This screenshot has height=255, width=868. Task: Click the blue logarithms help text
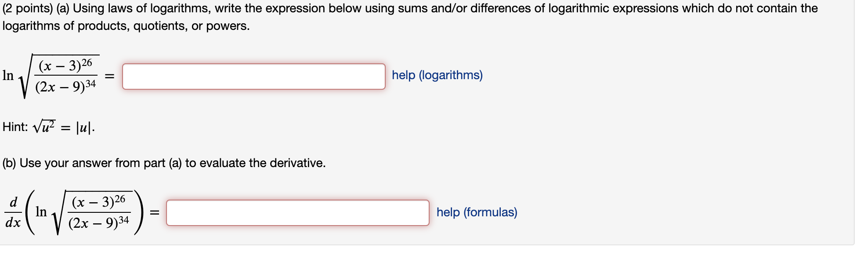click(x=438, y=76)
